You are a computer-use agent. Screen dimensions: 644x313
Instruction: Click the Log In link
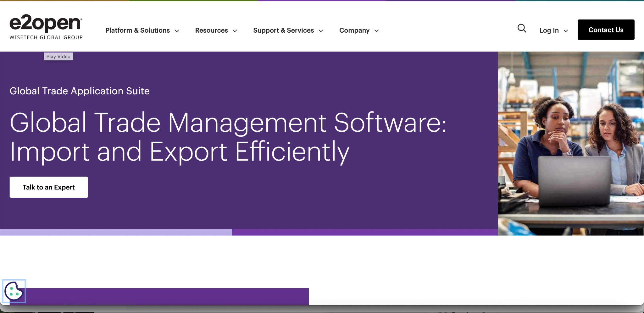(549, 30)
